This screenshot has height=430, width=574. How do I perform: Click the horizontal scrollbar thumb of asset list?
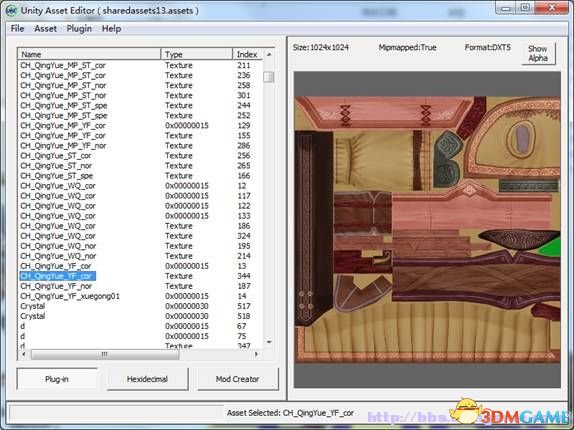[x=105, y=354]
